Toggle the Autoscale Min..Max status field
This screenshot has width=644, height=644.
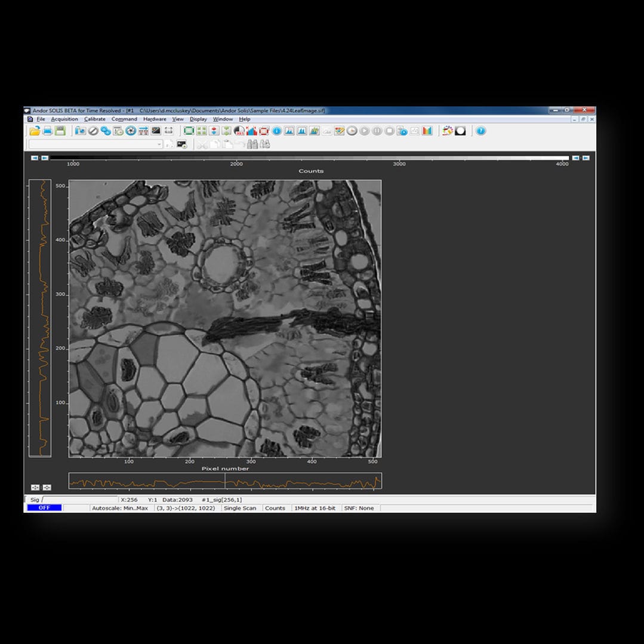[x=120, y=508]
